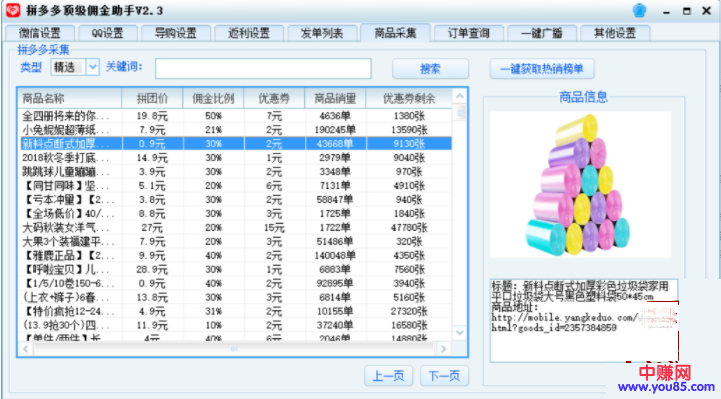Click coupon remaining cell 320张
721x399 pixels.
409,241
